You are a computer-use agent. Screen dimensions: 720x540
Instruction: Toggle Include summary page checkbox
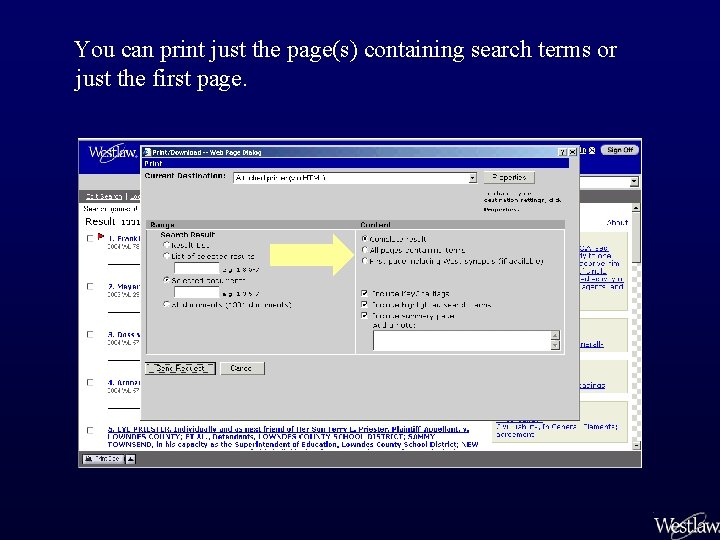[365, 315]
